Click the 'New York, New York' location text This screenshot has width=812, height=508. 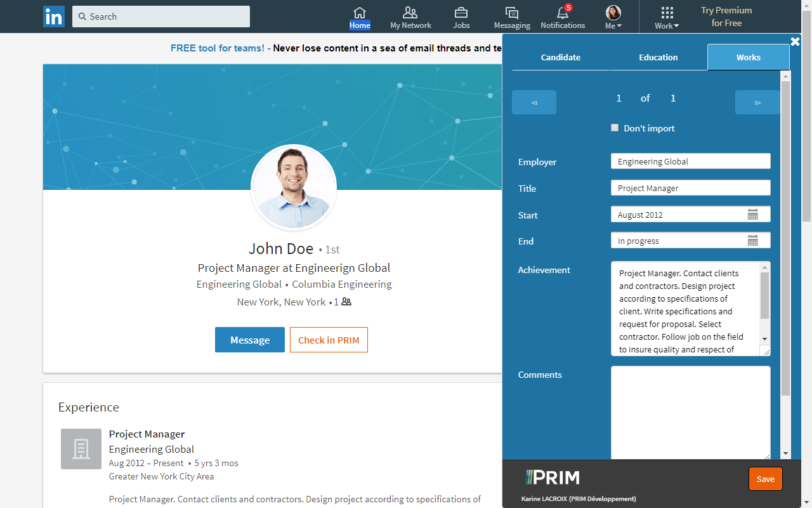(282, 302)
